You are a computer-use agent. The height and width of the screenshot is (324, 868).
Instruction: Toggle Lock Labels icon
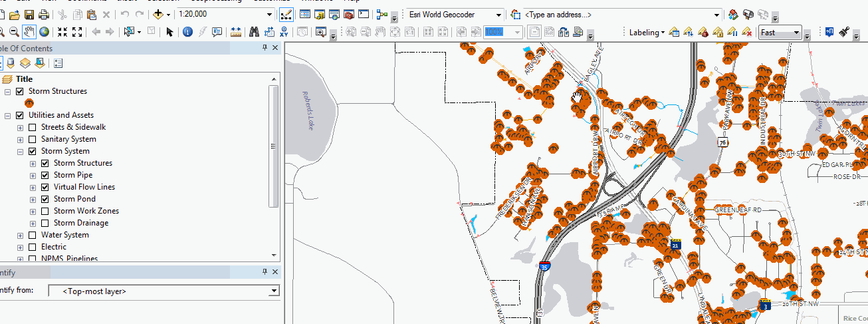pyautogui.click(x=718, y=32)
